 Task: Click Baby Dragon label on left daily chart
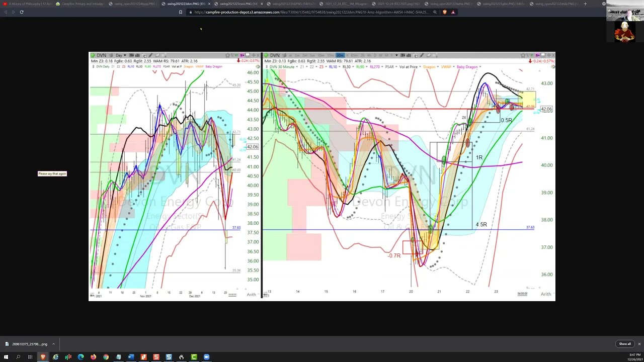pyautogui.click(x=213, y=67)
